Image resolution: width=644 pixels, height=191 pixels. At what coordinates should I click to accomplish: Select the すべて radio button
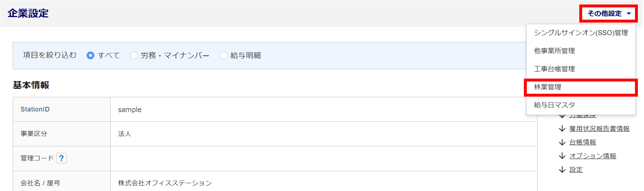pos(90,55)
